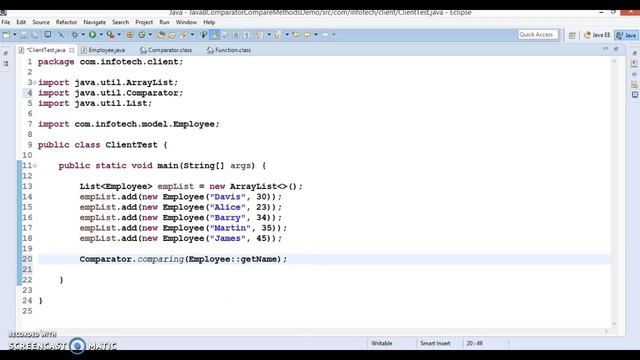Open the Refactor menu
This screenshot has height=360, width=640.
[x=66, y=22]
